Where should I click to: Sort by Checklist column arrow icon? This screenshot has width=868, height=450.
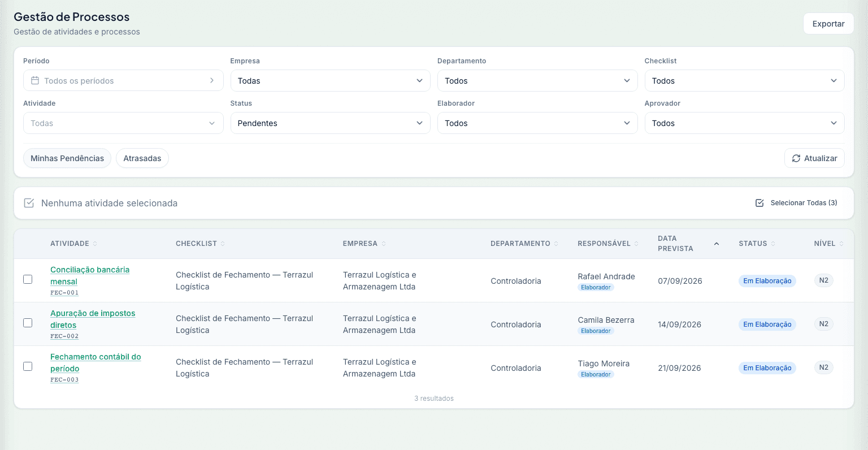(223, 244)
